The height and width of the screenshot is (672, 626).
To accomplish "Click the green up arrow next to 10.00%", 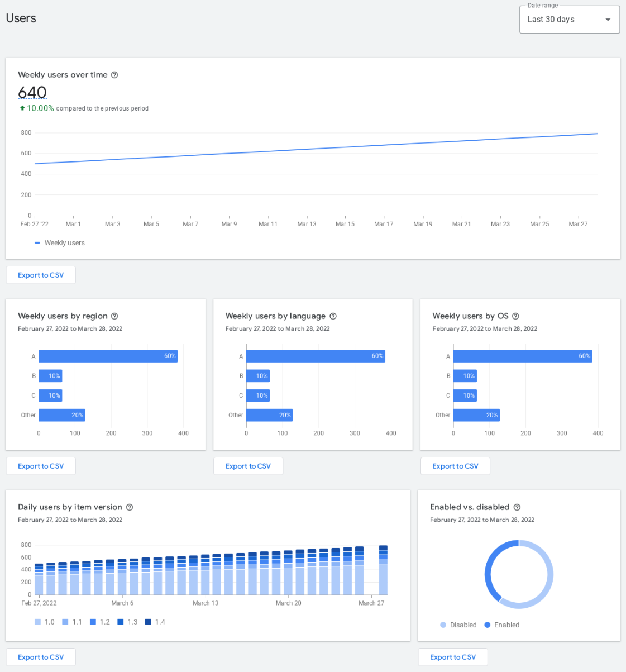I will tap(22, 108).
